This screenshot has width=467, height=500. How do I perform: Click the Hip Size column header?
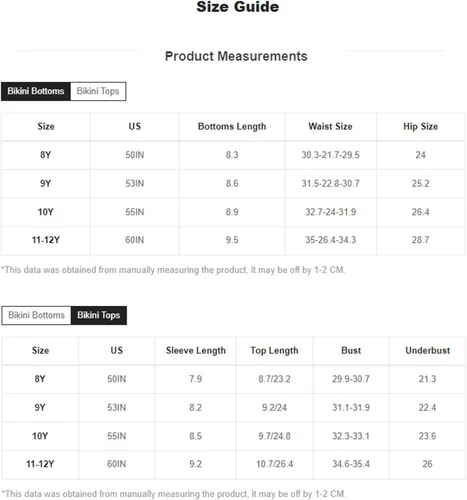[x=420, y=127]
